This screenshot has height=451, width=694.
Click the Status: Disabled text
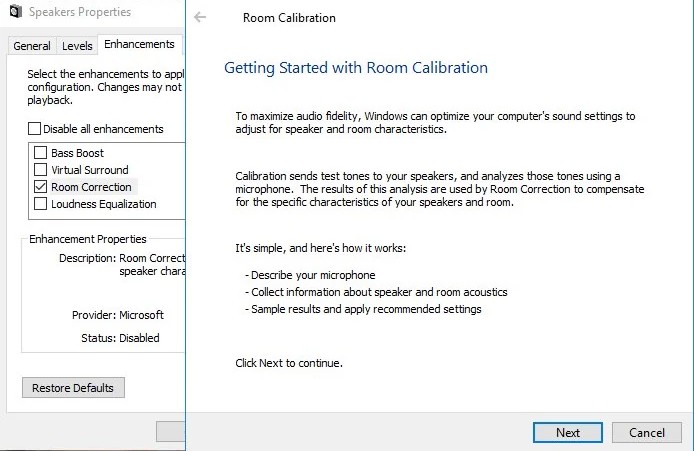(x=120, y=338)
